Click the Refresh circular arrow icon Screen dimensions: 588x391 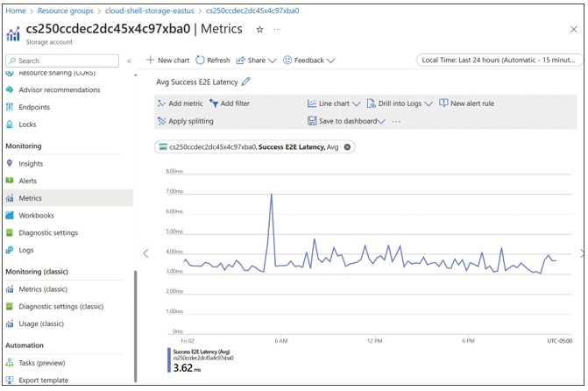click(x=201, y=60)
